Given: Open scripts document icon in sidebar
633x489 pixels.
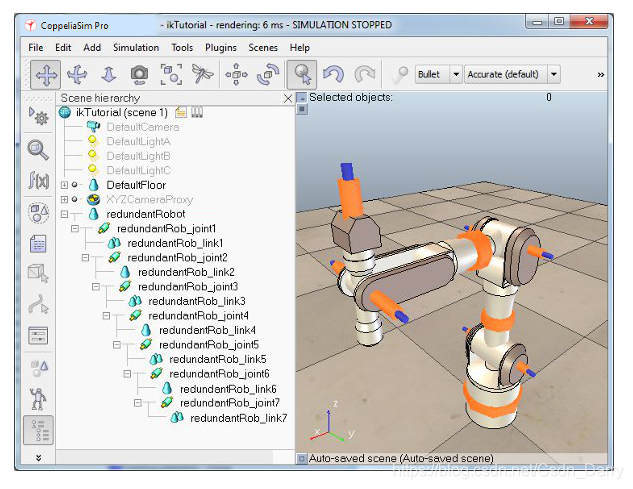Looking at the screenshot, I should click(38, 244).
